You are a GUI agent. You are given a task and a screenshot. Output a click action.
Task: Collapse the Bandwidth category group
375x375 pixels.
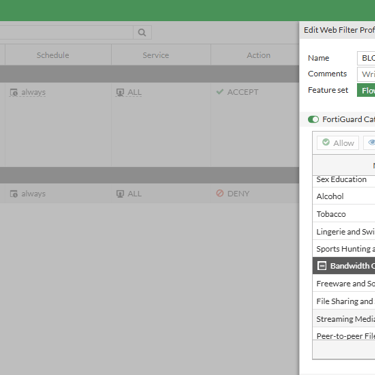(x=322, y=266)
